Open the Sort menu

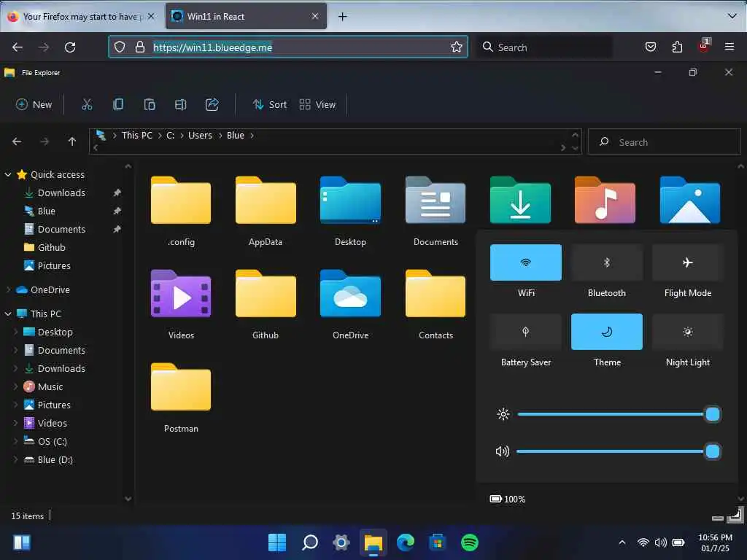pos(270,104)
